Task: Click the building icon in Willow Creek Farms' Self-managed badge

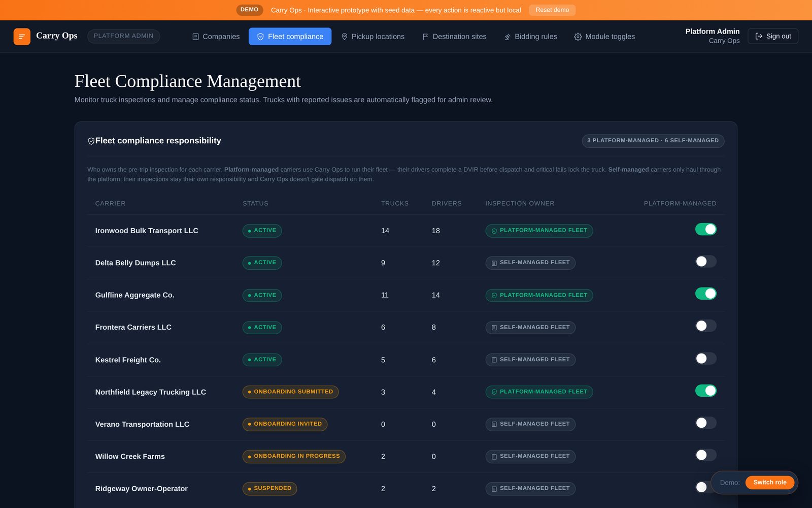Action: point(494,457)
